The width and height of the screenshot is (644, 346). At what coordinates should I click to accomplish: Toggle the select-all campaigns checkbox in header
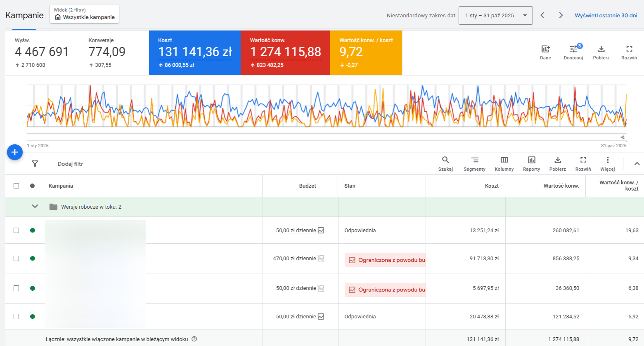click(x=16, y=186)
